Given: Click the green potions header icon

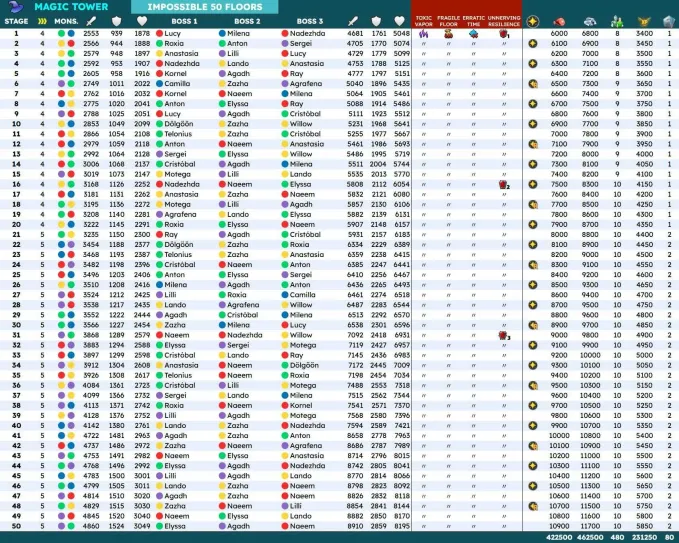Looking at the screenshot, I should pyautogui.click(x=616, y=20).
